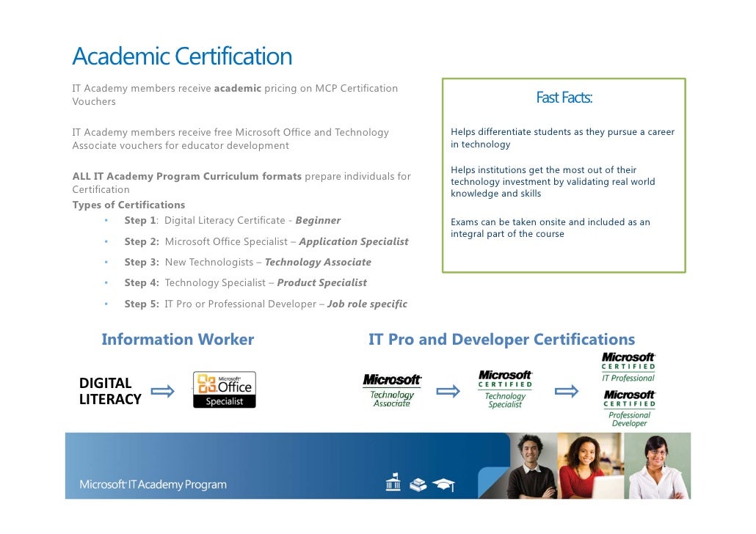The height and width of the screenshot is (534, 756).
Task: Click the Microsoft Office Specialist logo
Action: (224, 390)
